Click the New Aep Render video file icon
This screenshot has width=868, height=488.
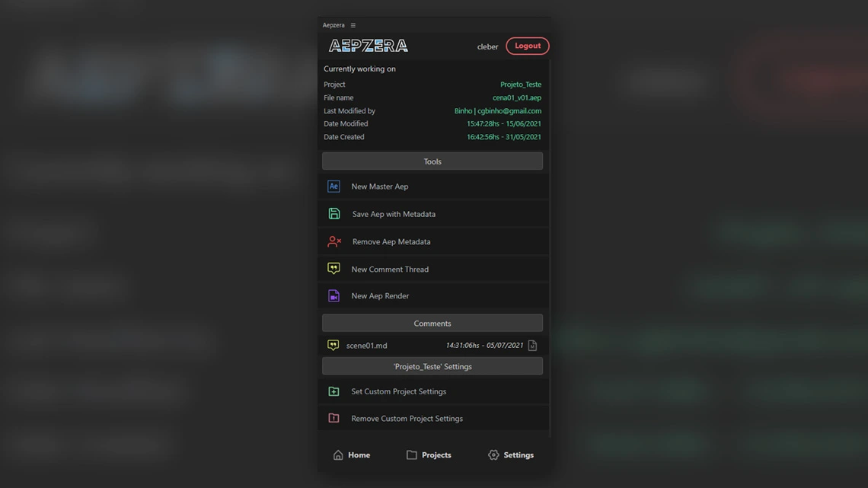click(x=333, y=296)
